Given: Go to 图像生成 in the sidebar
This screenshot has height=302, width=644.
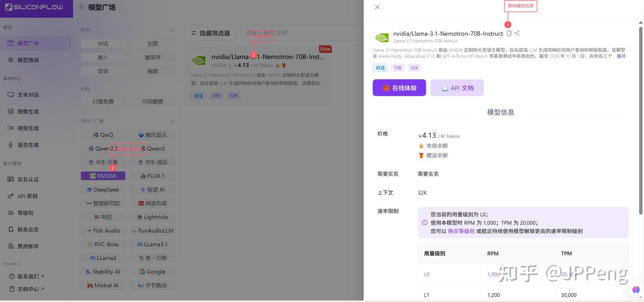Looking at the screenshot, I should coord(36,112).
